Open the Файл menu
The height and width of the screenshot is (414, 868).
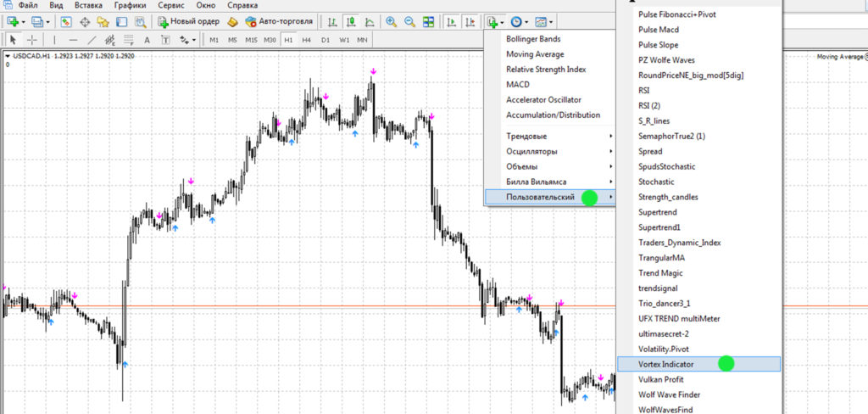click(x=28, y=6)
